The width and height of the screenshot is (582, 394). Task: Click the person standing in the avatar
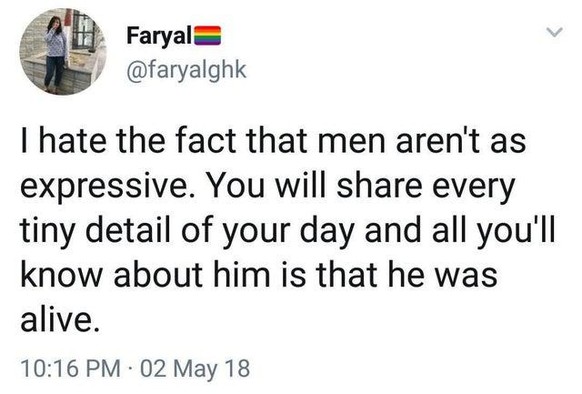[55, 54]
